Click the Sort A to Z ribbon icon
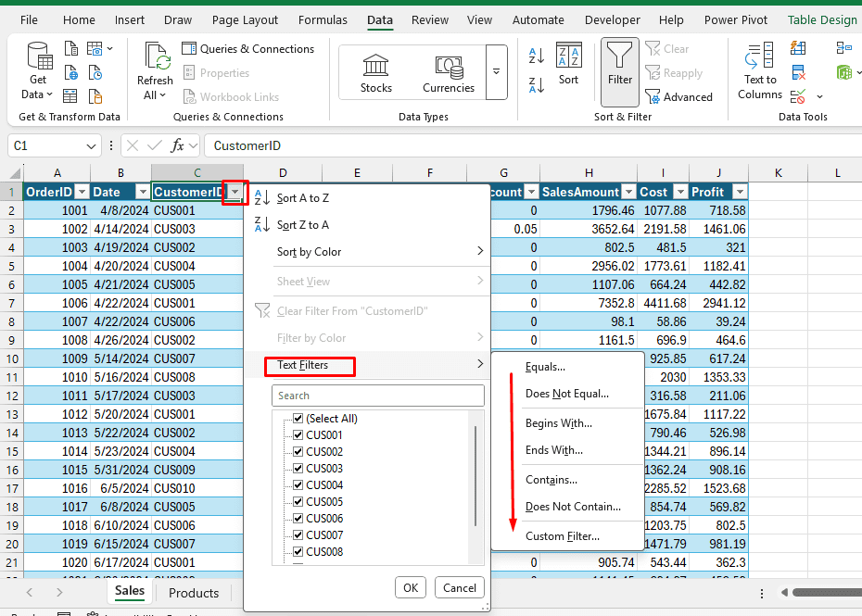This screenshot has width=862, height=616. 537,57
